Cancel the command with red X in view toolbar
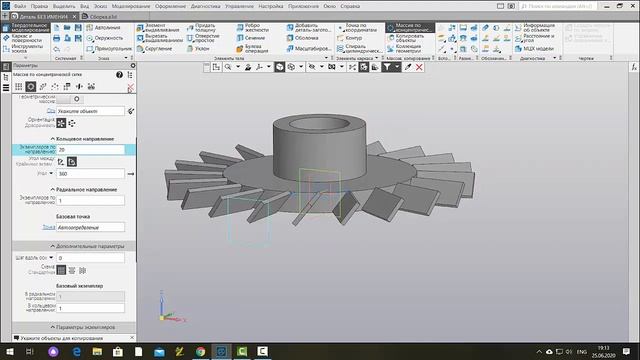 [x=419, y=67]
